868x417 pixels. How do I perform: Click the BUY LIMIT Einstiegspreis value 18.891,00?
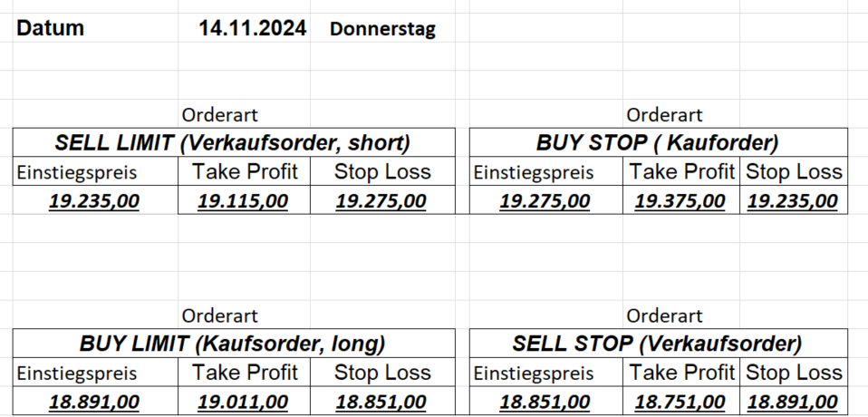94,402
